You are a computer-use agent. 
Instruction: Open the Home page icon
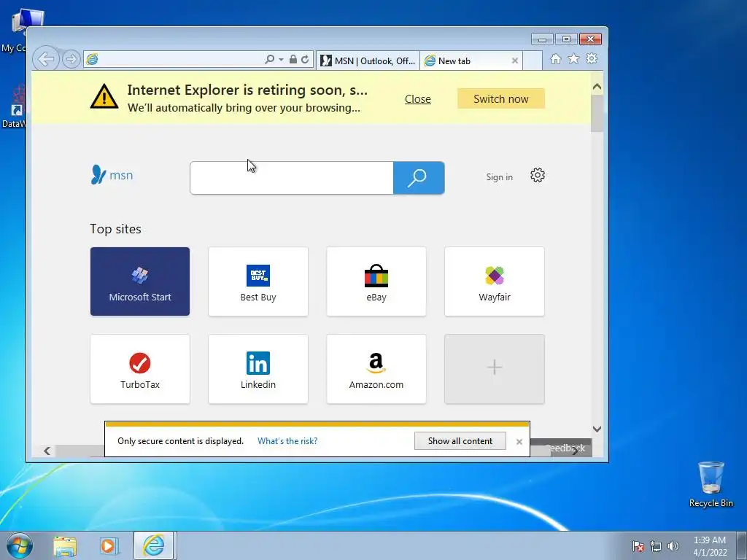[x=555, y=58]
